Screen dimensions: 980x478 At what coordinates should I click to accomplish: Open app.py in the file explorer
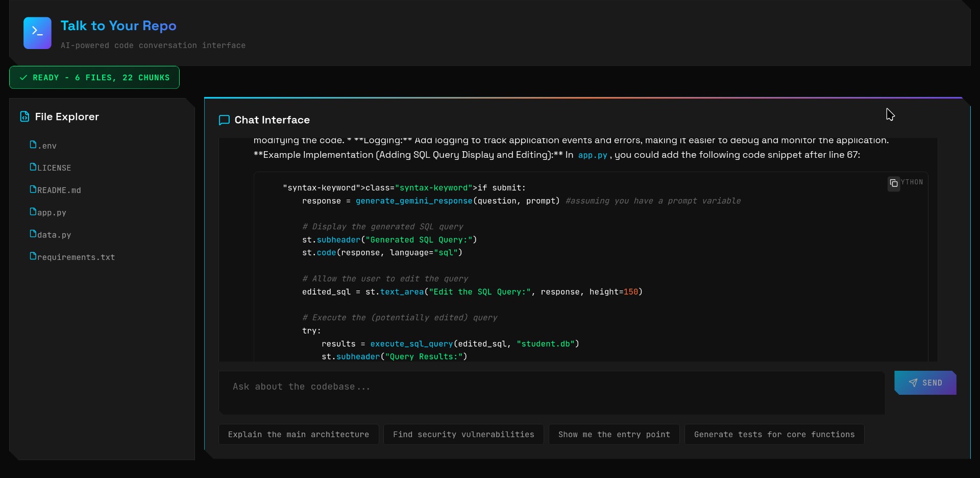(52, 212)
